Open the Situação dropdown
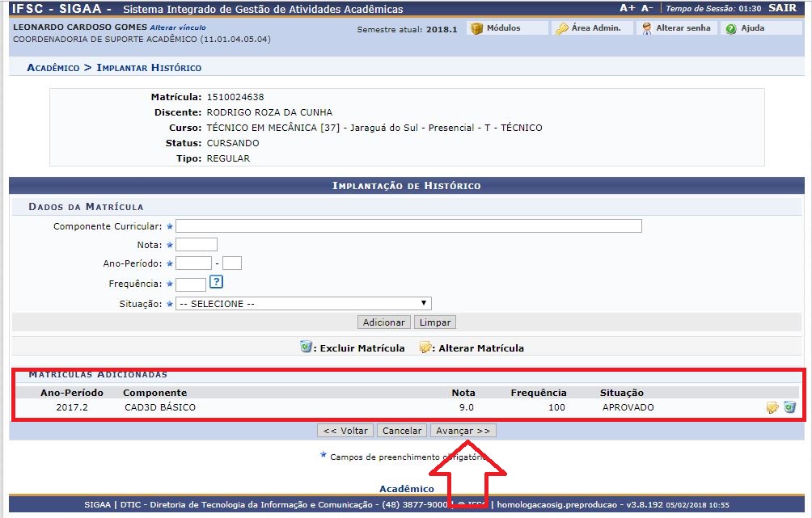 [x=303, y=304]
